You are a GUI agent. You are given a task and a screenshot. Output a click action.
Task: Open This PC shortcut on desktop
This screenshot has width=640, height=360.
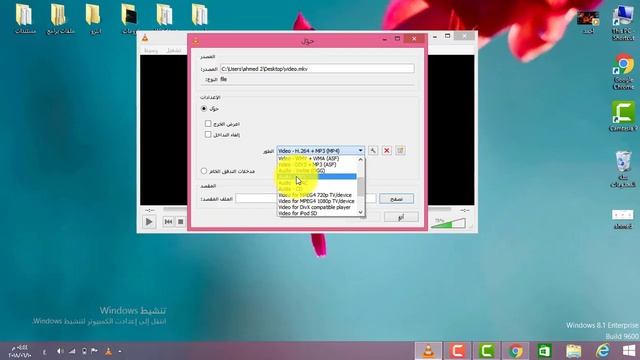tap(623, 23)
